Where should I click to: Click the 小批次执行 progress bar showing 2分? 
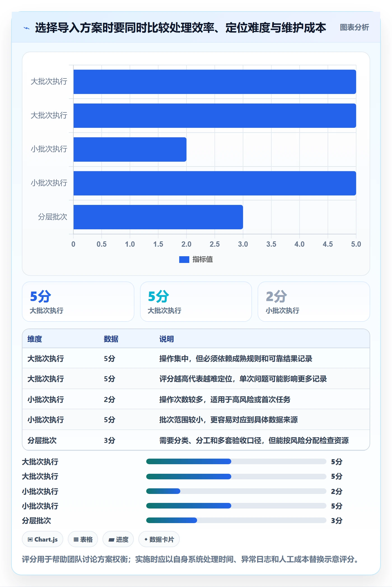(236, 491)
